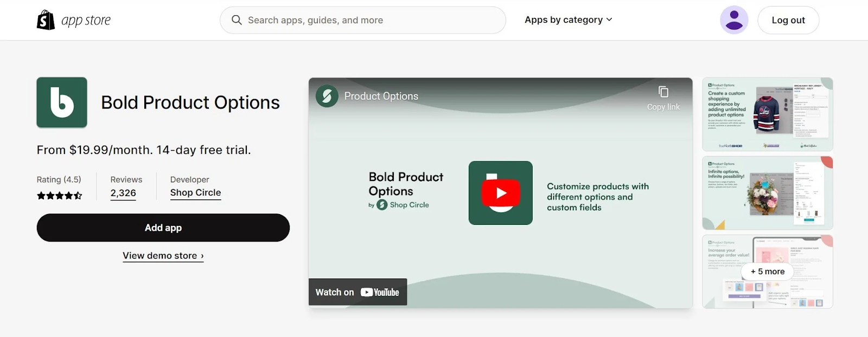Click the search magnifier icon
Viewport: 868px width, 337px height.
point(237,20)
